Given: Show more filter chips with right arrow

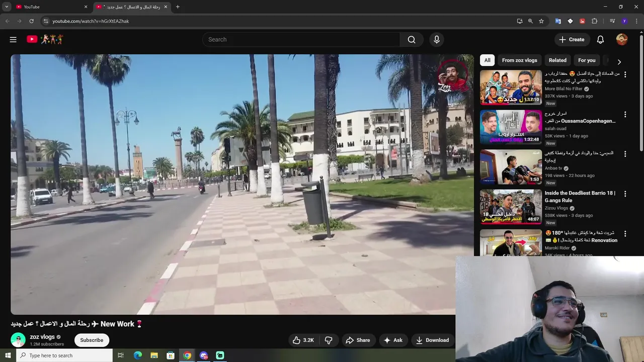Looking at the screenshot, I should pos(619,62).
